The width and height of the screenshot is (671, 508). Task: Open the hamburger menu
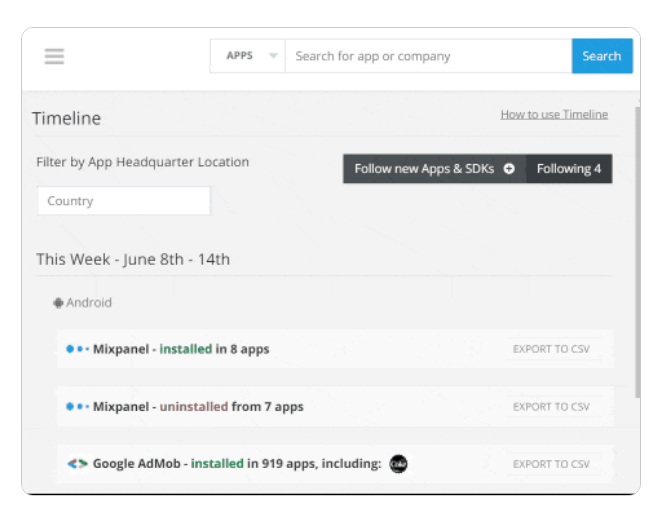[54, 56]
